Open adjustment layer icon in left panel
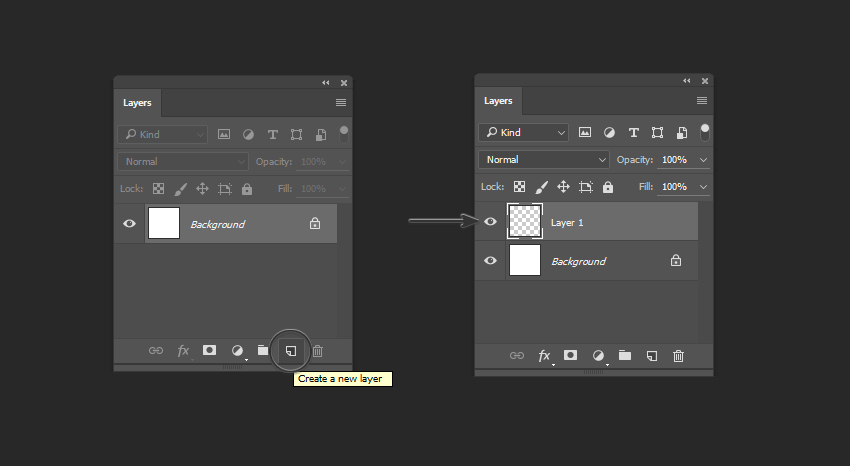The width and height of the screenshot is (850, 466). point(237,351)
